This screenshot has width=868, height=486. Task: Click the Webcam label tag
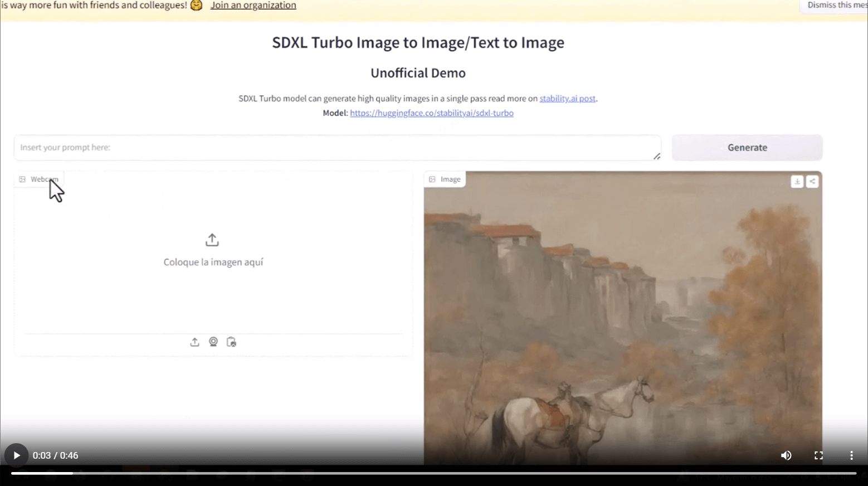39,179
